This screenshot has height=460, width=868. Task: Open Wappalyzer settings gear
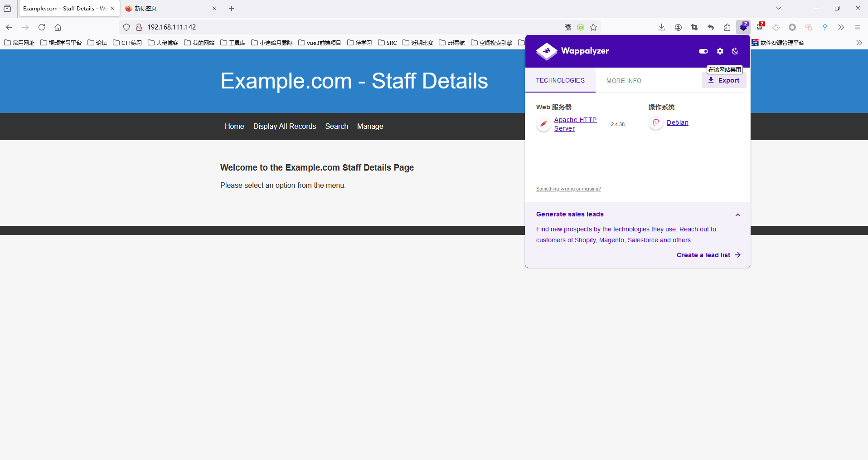[720, 51]
